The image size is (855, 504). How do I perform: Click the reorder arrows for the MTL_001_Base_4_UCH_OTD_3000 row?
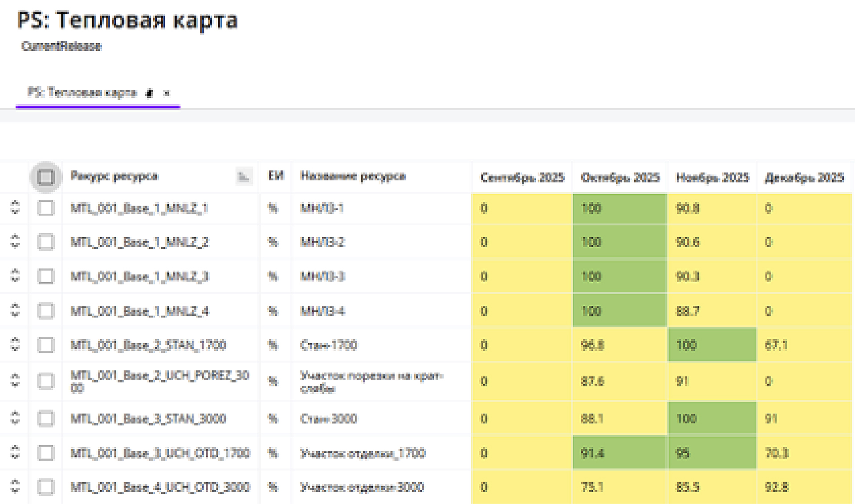tap(15, 486)
